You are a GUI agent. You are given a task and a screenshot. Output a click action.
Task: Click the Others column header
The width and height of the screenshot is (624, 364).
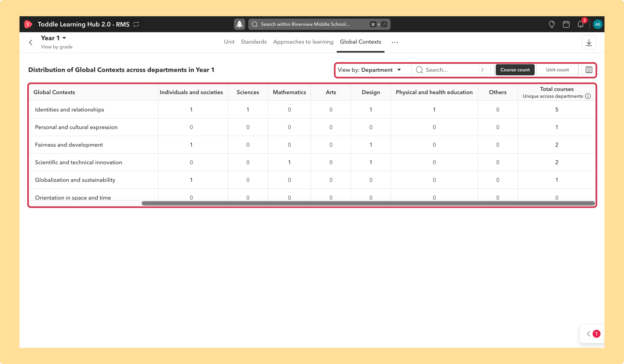pos(498,92)
